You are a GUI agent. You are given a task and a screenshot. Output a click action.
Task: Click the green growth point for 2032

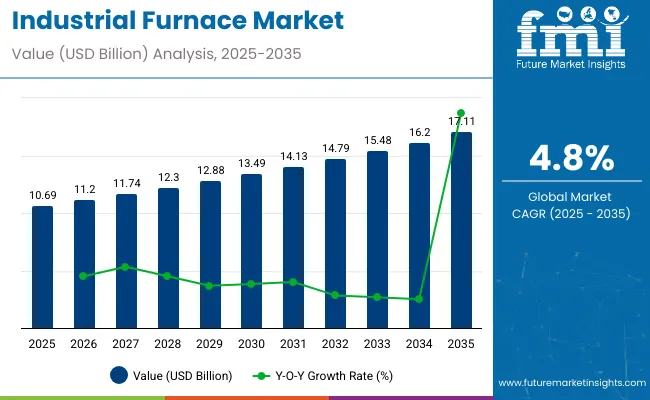pos(335,295)
